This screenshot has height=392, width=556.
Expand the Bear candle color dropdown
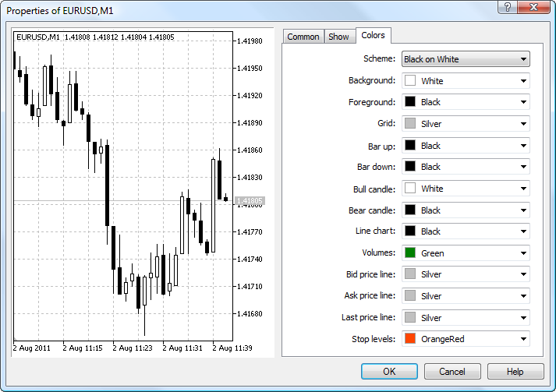click(466, 210)
